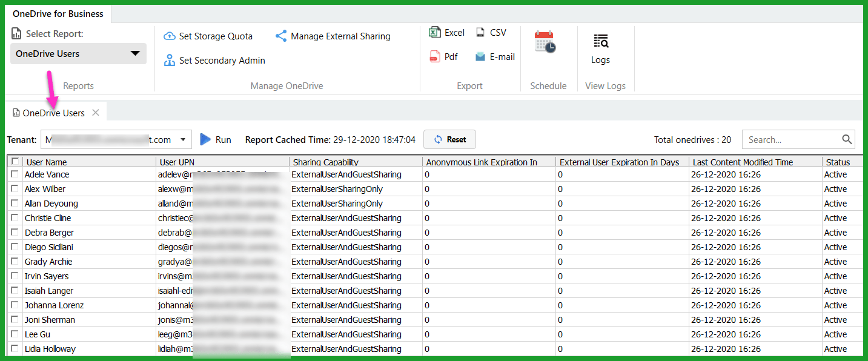Send the report by E-mail

pos(495,57)
